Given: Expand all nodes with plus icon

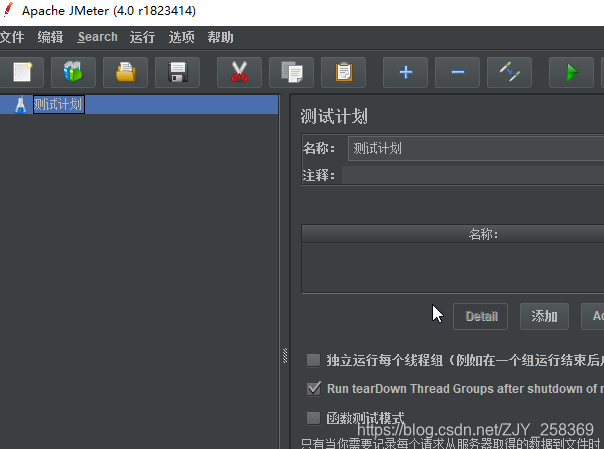Looking at the screenshot, I should 405,72.
